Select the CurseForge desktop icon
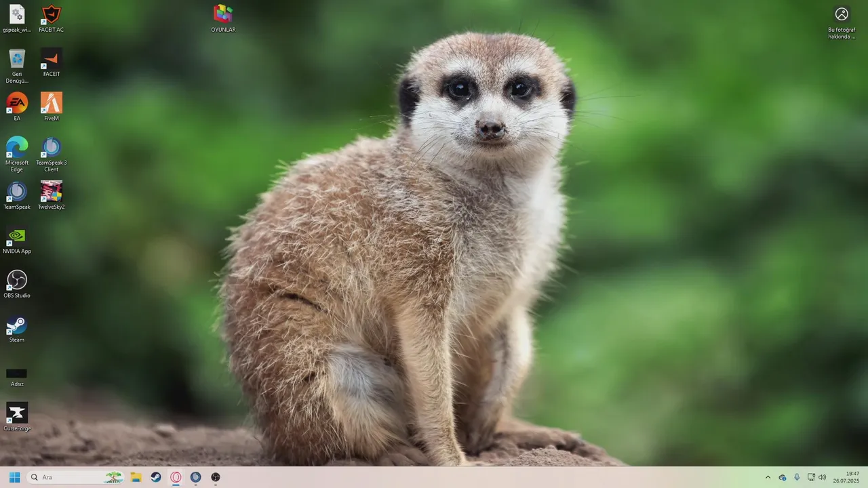 [17, 417]
